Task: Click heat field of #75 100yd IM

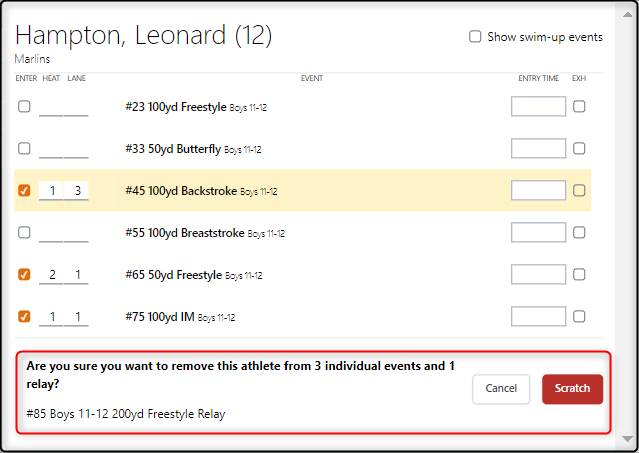Action: click(x=51, y=317)
